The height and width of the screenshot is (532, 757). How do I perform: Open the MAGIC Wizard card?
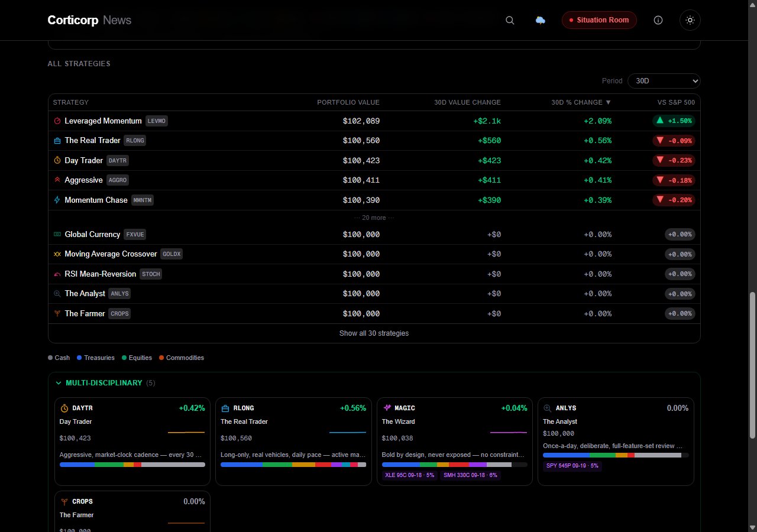pyautogui.click(x=455, y=442)
